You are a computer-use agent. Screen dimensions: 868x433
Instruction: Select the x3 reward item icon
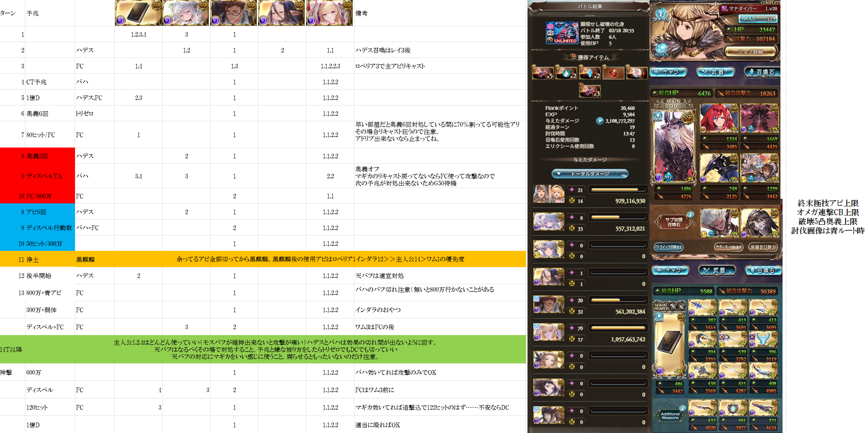[x=590, y=90]
